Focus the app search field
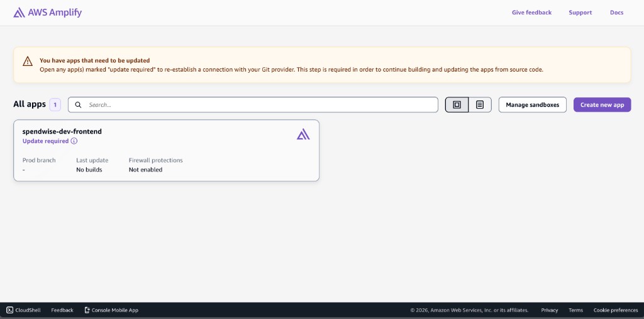The width and height of the screenshot is (644, 319). click(253, 105)
